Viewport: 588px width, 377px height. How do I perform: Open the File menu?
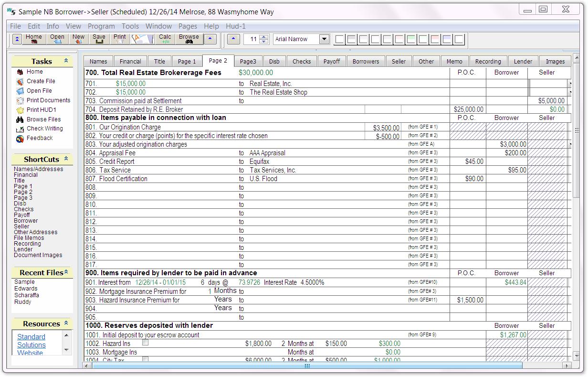pos(15,26)
